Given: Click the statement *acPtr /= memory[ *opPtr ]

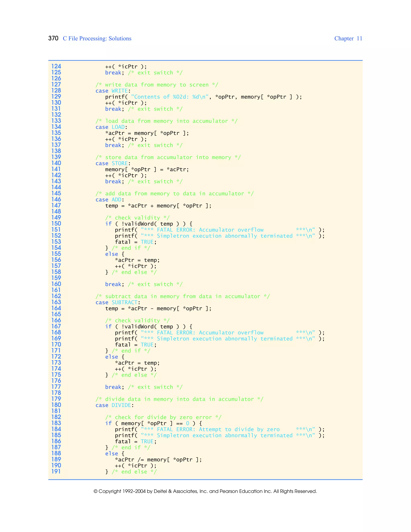Looking at the screenshot, I should click(158, 460).
